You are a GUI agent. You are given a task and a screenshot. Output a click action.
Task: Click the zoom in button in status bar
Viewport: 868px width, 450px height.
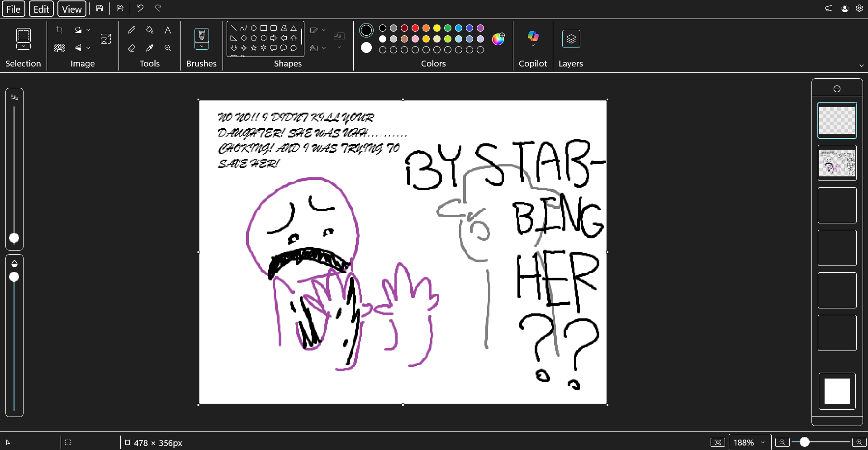859,442
